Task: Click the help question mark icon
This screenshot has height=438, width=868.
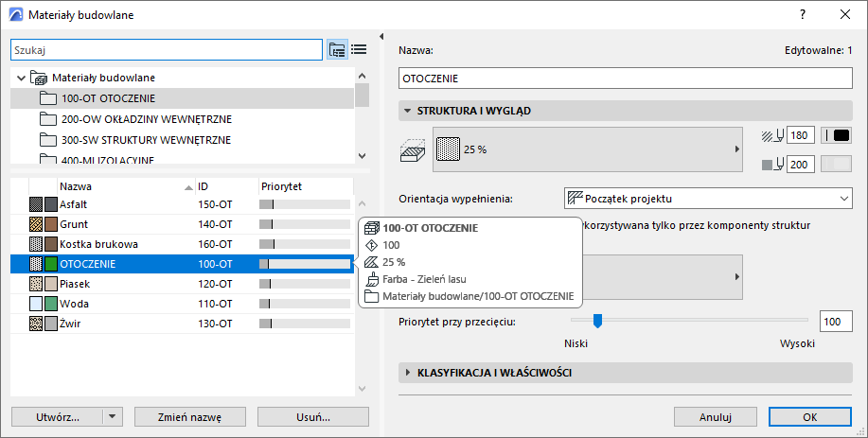Action: 803,14
